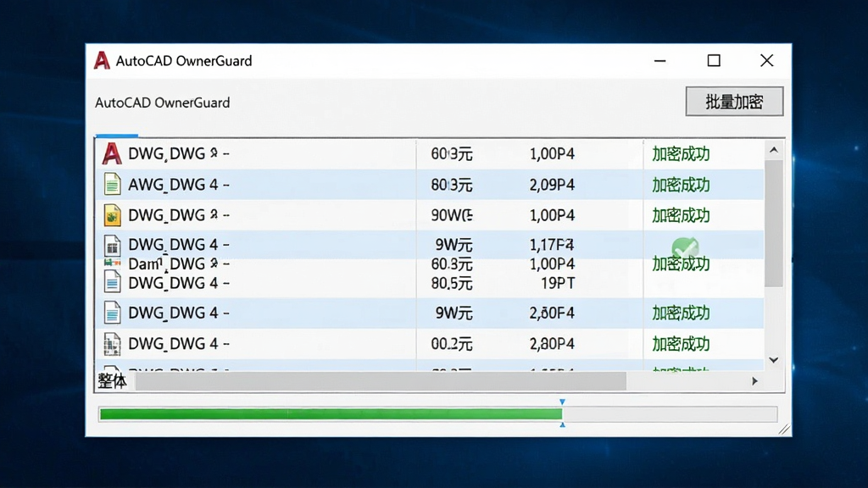The width and height of the screenshot is (868, 488).
Task: Click the vertical scrollbar down arrow
Action: click(x=774, y=360)
